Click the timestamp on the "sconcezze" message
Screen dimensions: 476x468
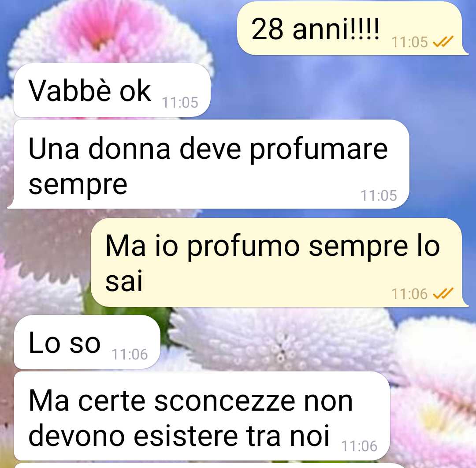359,446
